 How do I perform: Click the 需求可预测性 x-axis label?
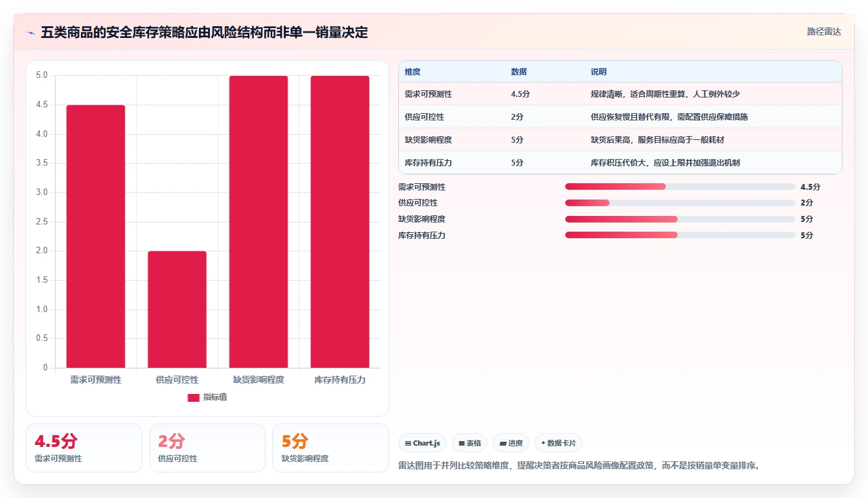[95, 380]
